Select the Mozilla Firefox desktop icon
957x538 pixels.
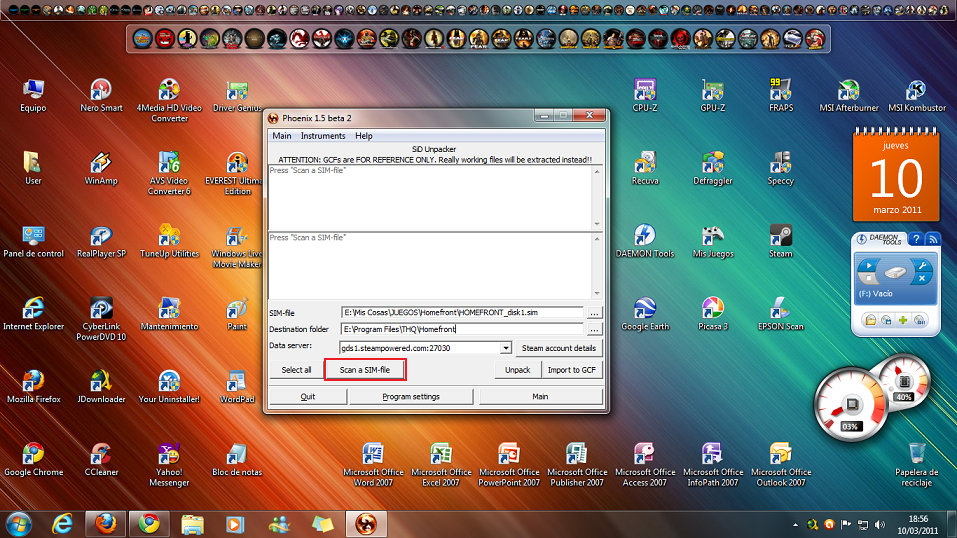(x=33, y=387)
